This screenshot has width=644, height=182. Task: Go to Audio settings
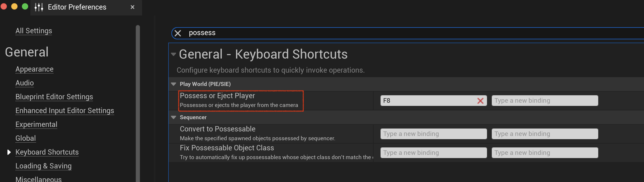pos(24,83)
